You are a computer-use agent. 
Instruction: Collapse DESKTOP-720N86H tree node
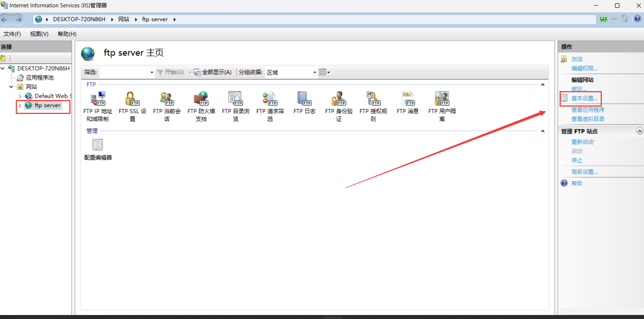coord(3,68)
